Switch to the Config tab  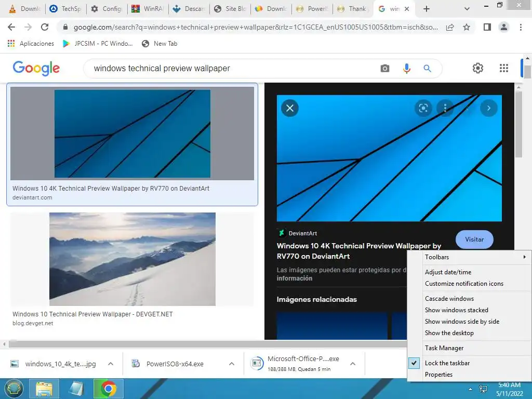click(107, 9)
